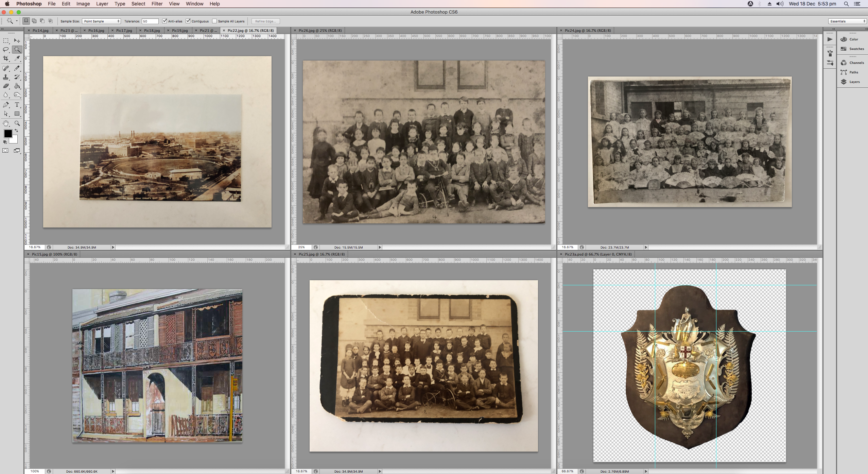Select the Lasso tool
This screenshot has width=868, height=474.
point(6,50)
